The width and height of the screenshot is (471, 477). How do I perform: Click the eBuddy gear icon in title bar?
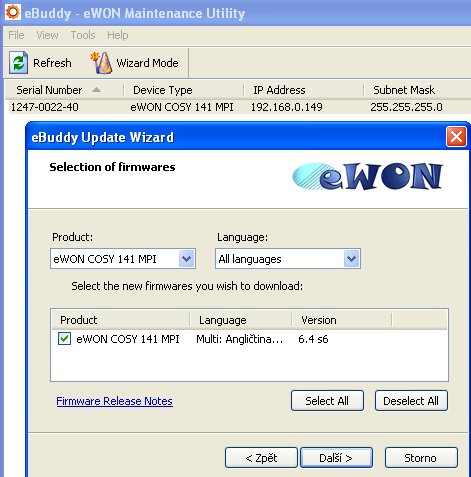pos(13,13)
